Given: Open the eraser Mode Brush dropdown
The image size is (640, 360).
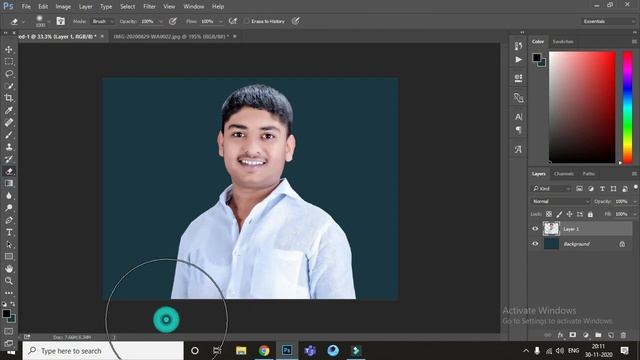Looking at the screenshot, I should tap(103, 21).
